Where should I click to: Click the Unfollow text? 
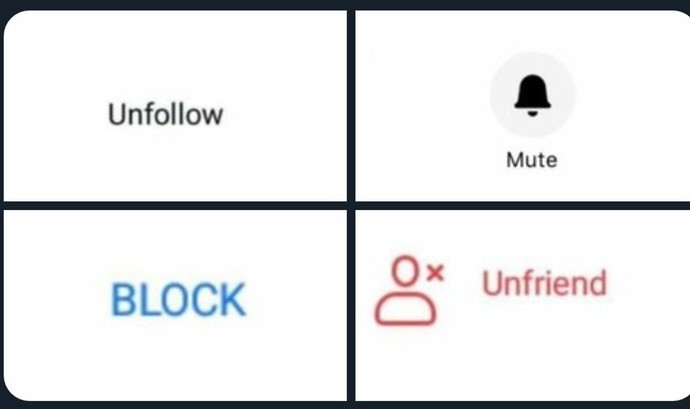(x=165, y=114)
